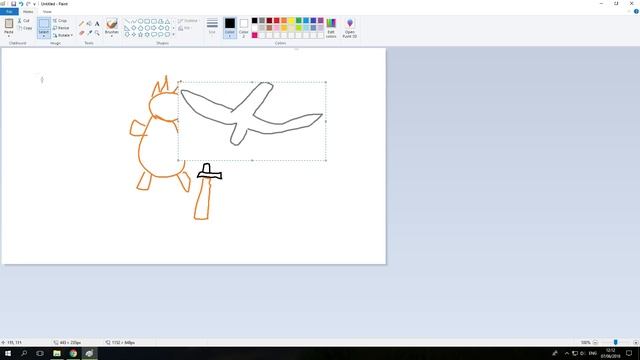Click the Save icon in quick access toolbar
640x360 pixels.
(13, 4)
